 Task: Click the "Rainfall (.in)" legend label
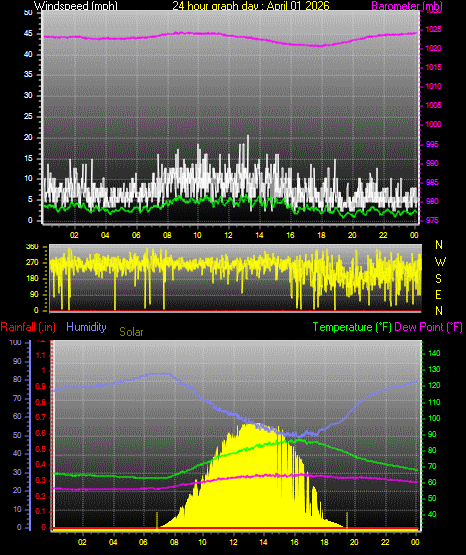pos(28,327)
